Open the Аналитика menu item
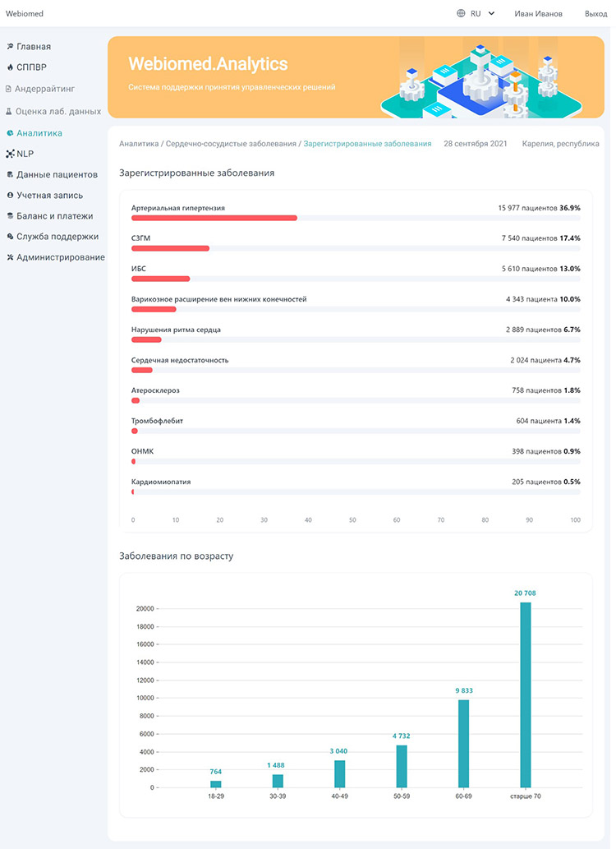616x849 pixels. click(x=39, y=132)
